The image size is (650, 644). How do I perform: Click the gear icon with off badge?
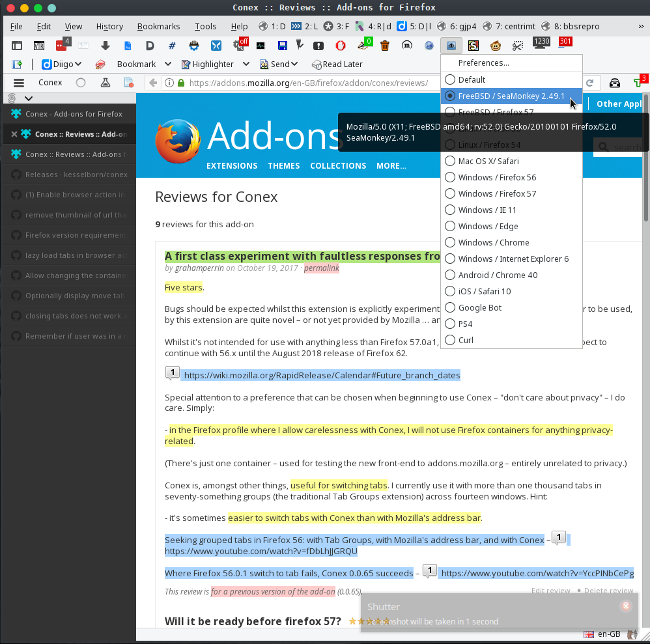click(x=240, y=44)
